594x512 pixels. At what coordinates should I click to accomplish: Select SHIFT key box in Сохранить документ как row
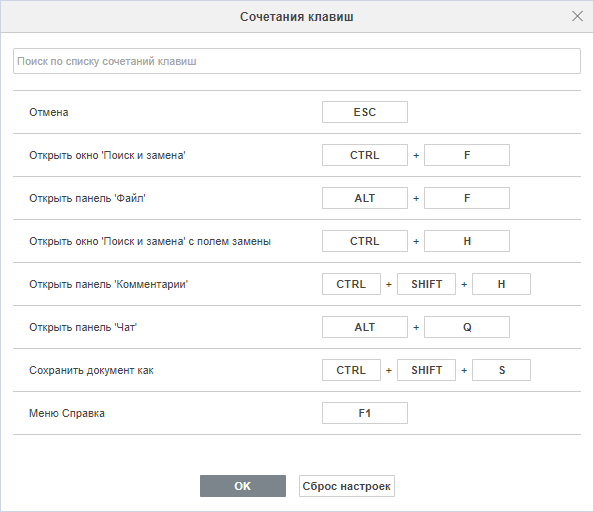click(x=426, y=370)
